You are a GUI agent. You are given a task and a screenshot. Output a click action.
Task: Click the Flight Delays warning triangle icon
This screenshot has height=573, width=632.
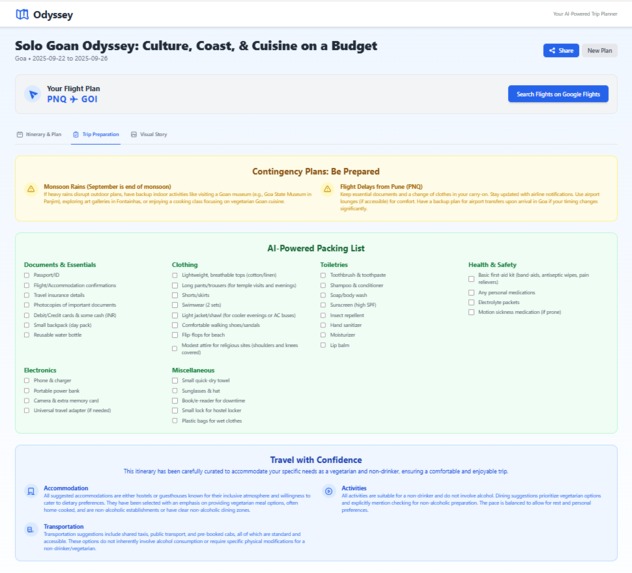(327, 189)
